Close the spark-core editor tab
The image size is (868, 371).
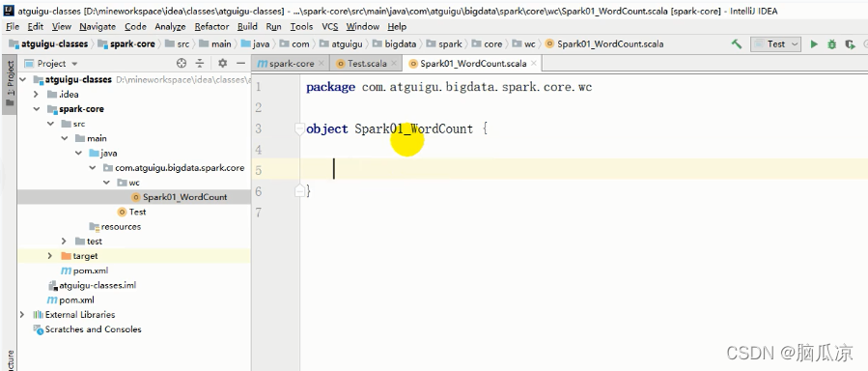click(x=321, y=63)
